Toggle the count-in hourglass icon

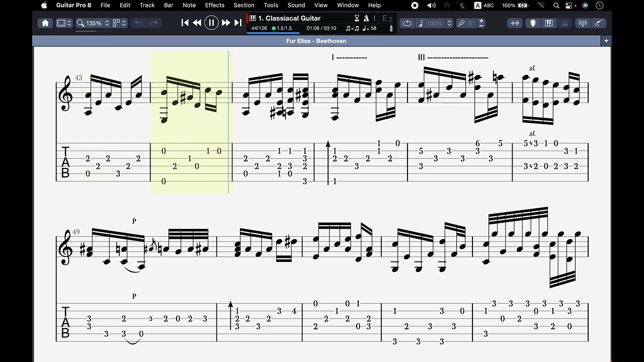[357, 18]
